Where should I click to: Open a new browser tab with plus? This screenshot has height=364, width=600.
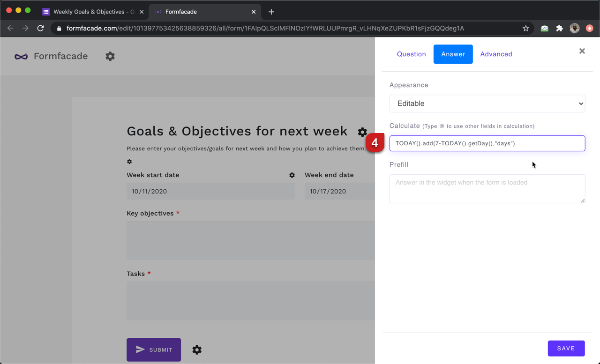coord(271,12)
